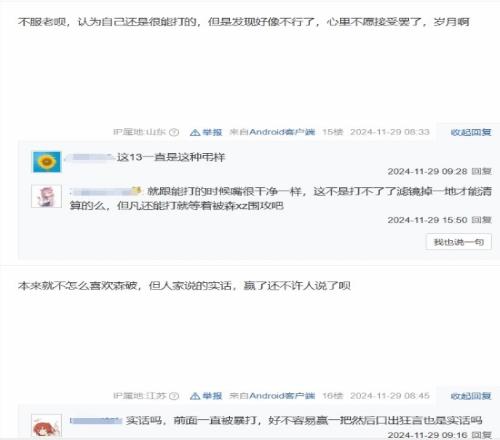The image size is (500, 440).
Task: Open blurred username beside red-haired avatar
Action: pyautogui.click(x=96, y=421)
